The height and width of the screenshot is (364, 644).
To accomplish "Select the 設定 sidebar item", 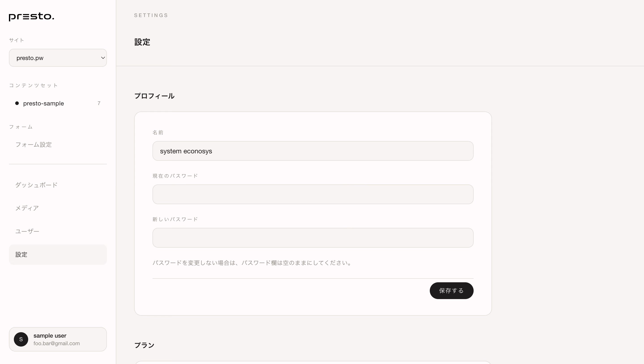I will 58,255.
